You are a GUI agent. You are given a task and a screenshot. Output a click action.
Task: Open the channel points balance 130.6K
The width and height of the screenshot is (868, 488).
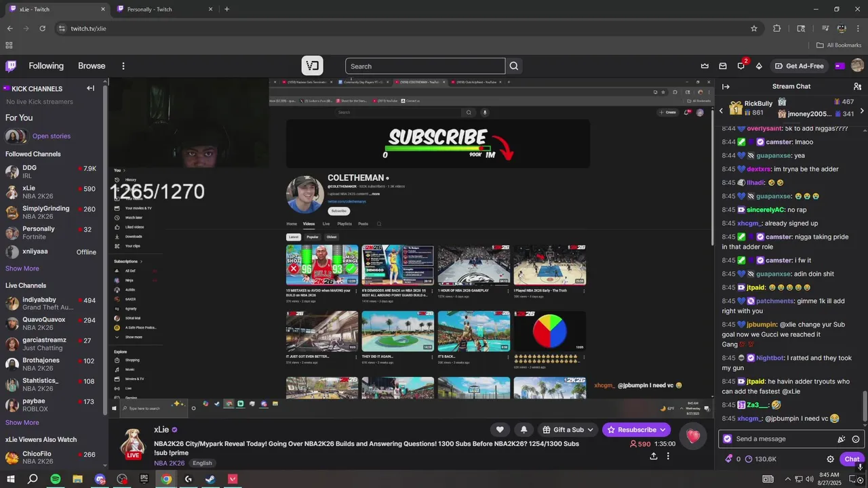(760, 459)
